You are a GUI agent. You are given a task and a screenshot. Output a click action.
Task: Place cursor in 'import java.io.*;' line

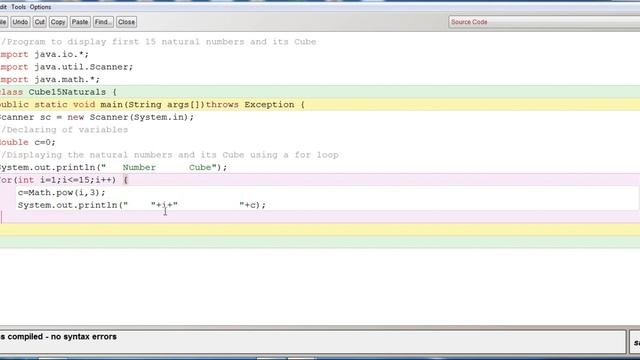pyautogui.click(x=44, y=54)
